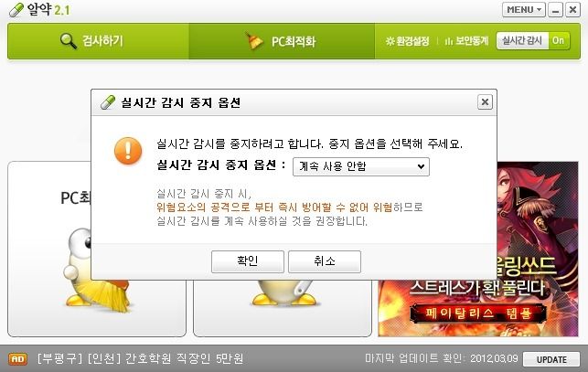588x372 pixels.
Task: Click the 보안통계 bar chart icon
Action: coord(448,41)
